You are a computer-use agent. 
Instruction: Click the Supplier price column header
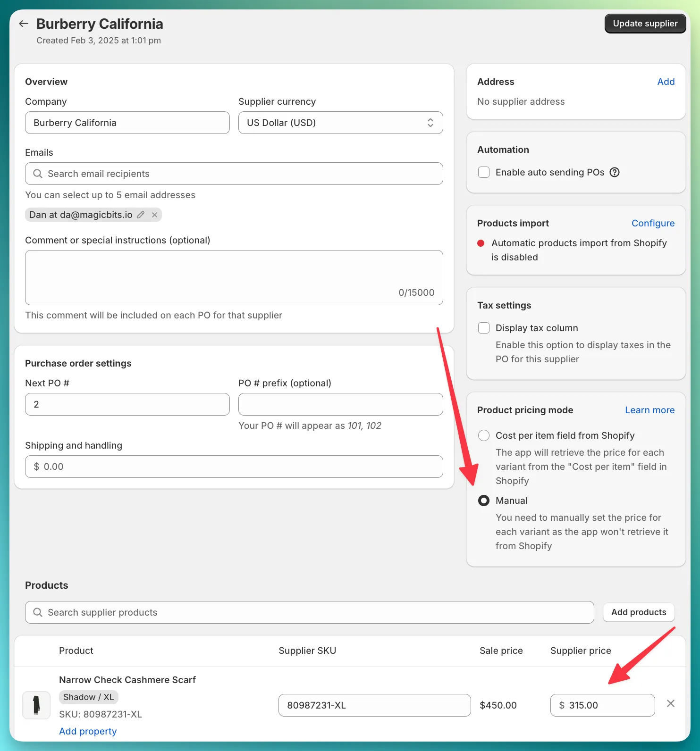[581, 651]
